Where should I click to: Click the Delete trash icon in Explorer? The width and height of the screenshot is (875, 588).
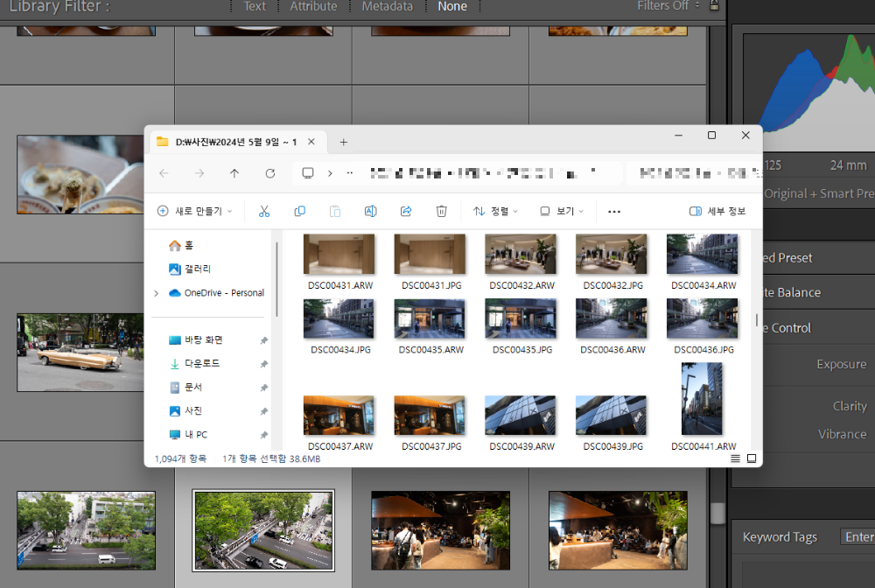click(441, 211)
